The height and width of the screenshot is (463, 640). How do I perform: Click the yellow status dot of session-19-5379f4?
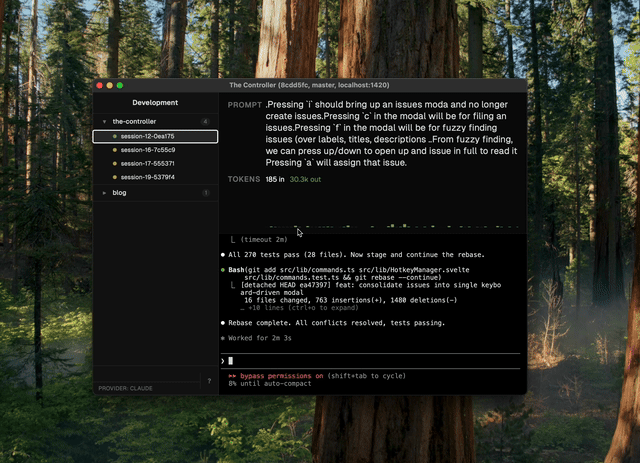[115, 177]
